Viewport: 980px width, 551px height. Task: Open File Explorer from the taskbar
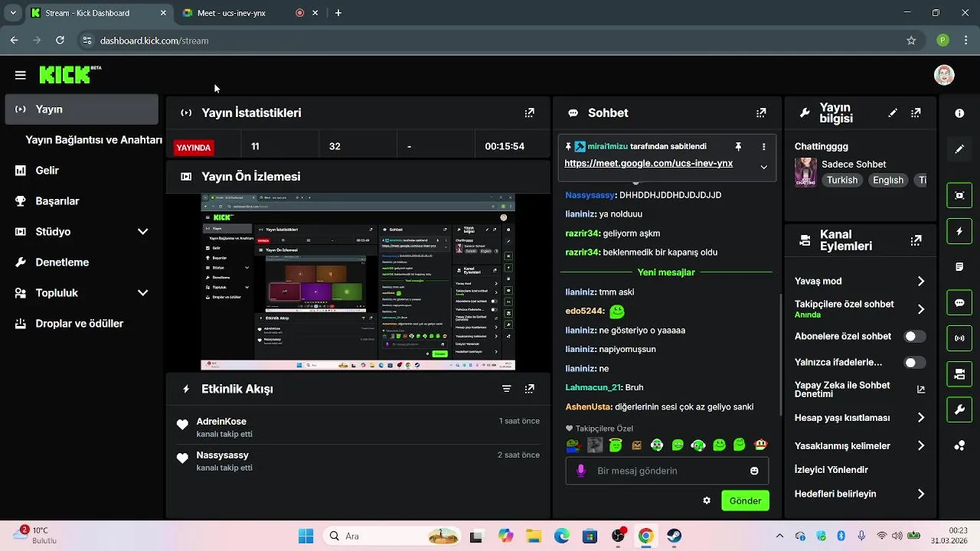point(533,536)
